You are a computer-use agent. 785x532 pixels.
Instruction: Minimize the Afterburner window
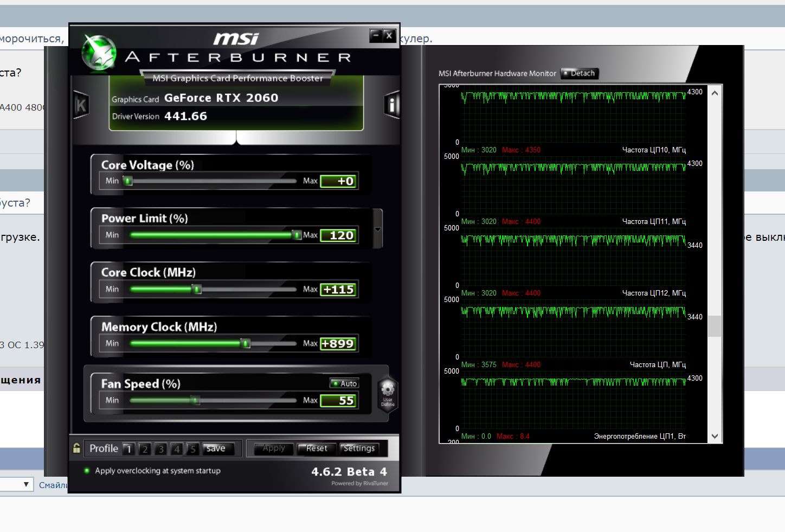(x=376, y=36)
